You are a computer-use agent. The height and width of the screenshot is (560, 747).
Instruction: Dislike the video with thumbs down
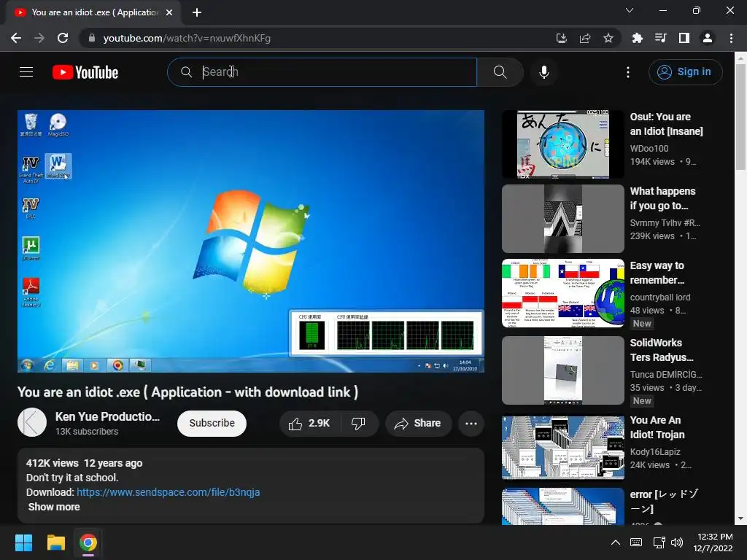pyautogui.click(x=359, y=424)
